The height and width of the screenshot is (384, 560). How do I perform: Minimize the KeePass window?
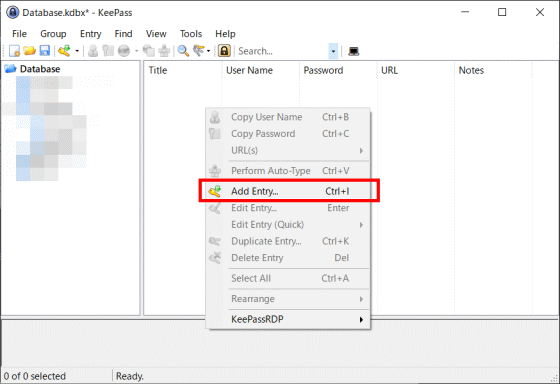point(465,12)
